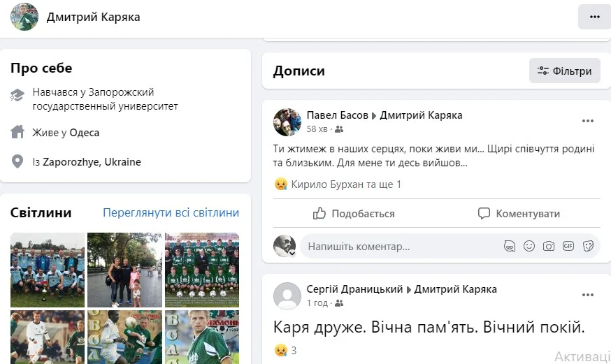Attach a photo using camera icon
Screen dimensions: 611x364
(549, 247)
